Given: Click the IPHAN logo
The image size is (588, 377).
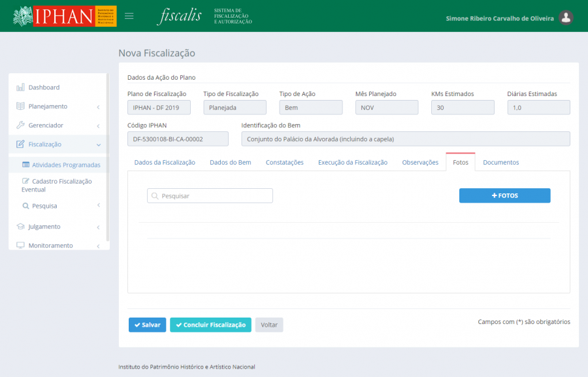Looking at the screenshot, I should point(65,16).
